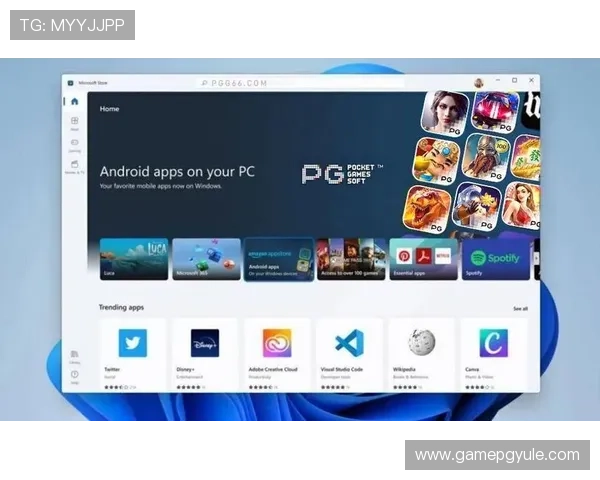Focus the search box in title bar
The image size is (600, 480).
pyautogui.click(x=300, y=83)
